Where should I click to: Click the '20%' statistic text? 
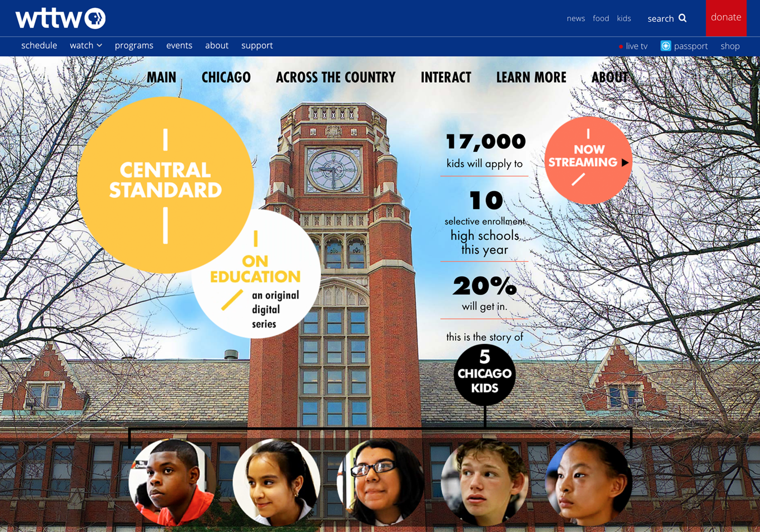point(485,286)
